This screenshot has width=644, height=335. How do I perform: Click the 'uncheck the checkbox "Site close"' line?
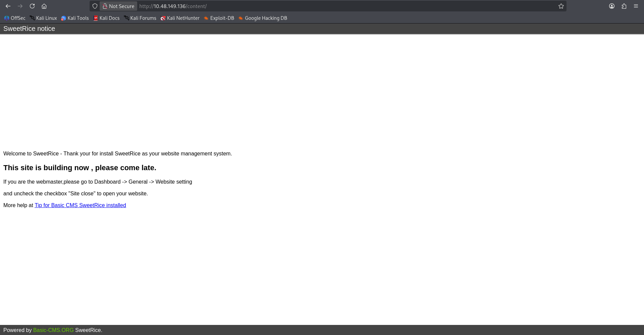(75, 193)
